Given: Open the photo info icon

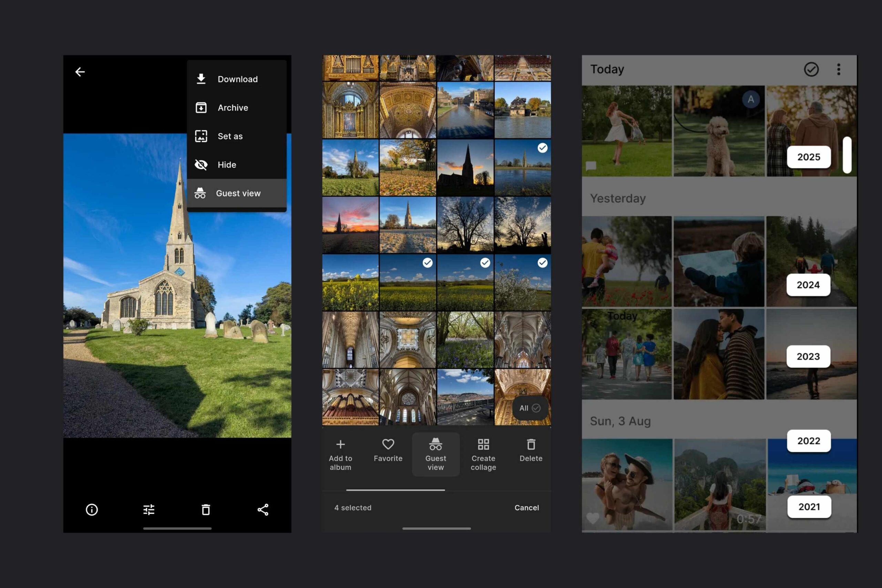Looking at the screenshot, I should pyautogui.click(x=92, y=509).
